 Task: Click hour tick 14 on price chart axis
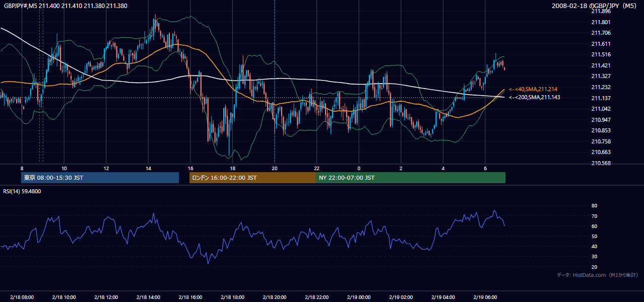pyautogui.click(x=148, y=168)
